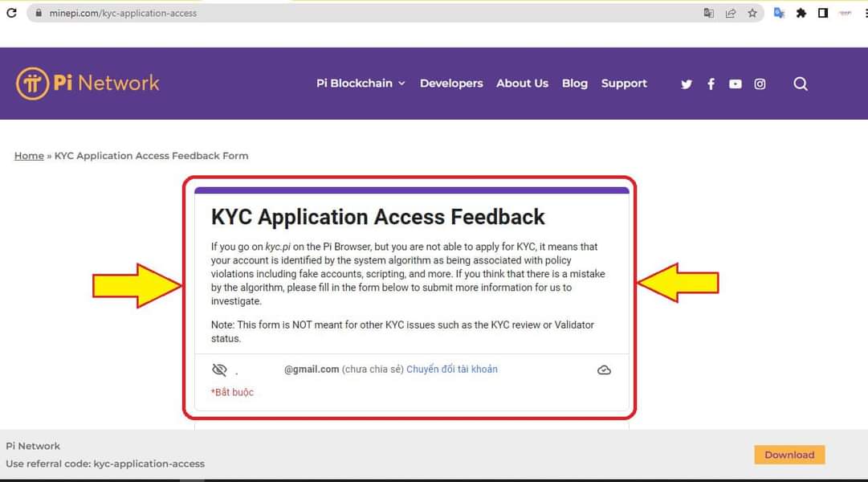Click the referral code kyc-application-access text
868x482 pixels.
tap(149, 464)
